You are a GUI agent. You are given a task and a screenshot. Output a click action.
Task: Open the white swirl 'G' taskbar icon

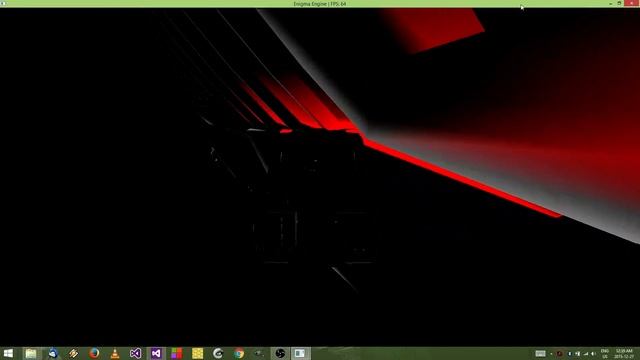click(218, 353)
